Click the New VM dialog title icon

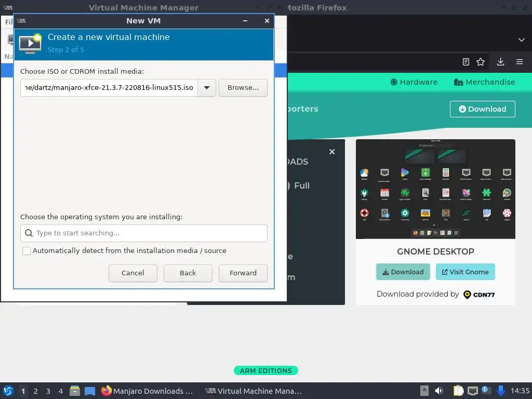click(21, 21)
